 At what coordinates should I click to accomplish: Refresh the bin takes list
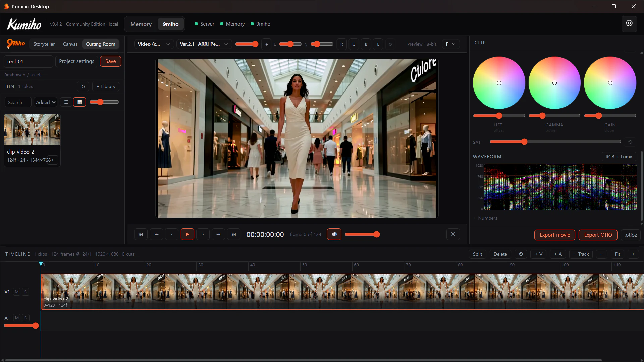tap(83, 86)
